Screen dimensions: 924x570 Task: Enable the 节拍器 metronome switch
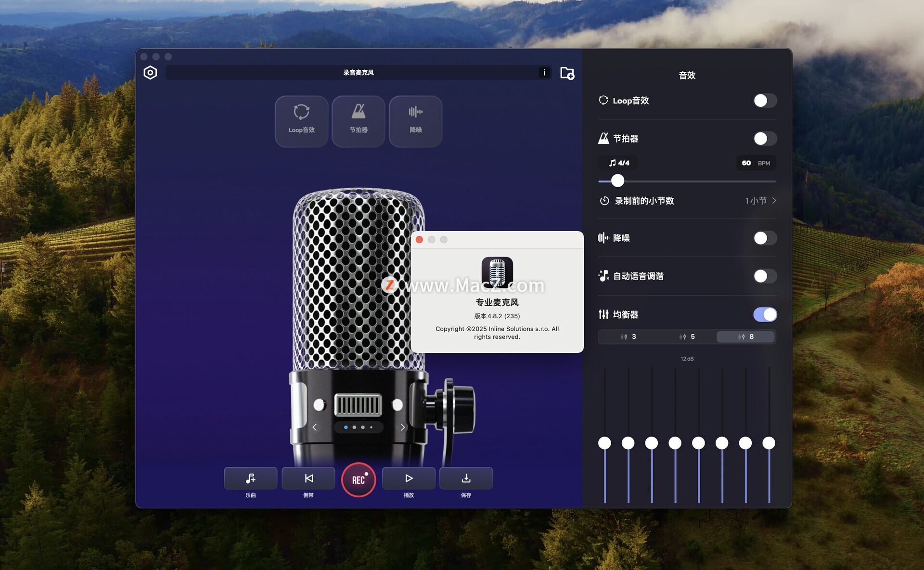coord(765,139)
